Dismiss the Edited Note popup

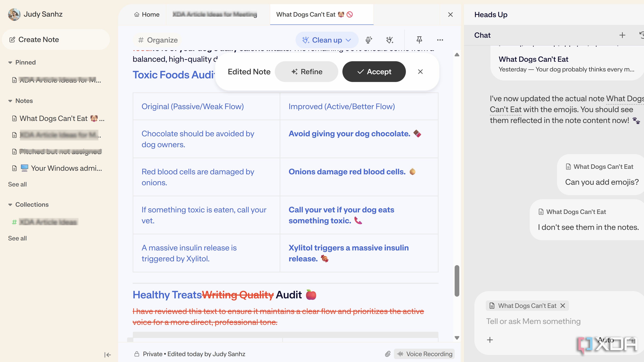[420, 72]
